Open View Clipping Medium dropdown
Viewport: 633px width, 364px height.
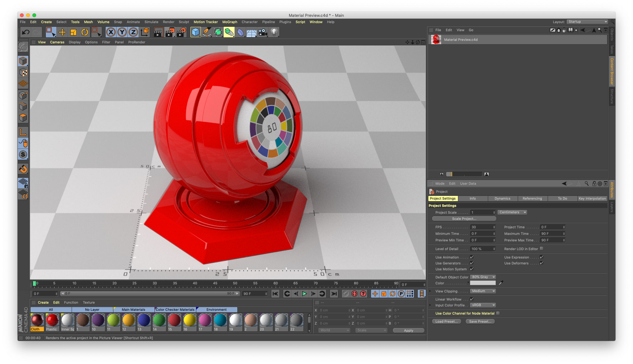483,291
